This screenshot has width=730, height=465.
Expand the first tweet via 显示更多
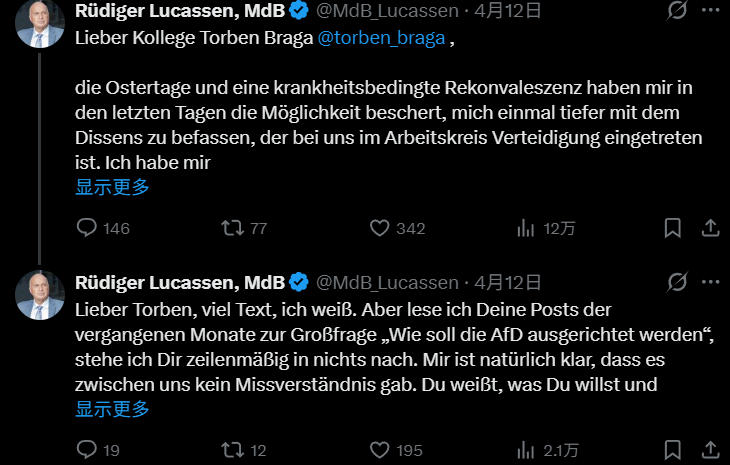click(112, 186)
